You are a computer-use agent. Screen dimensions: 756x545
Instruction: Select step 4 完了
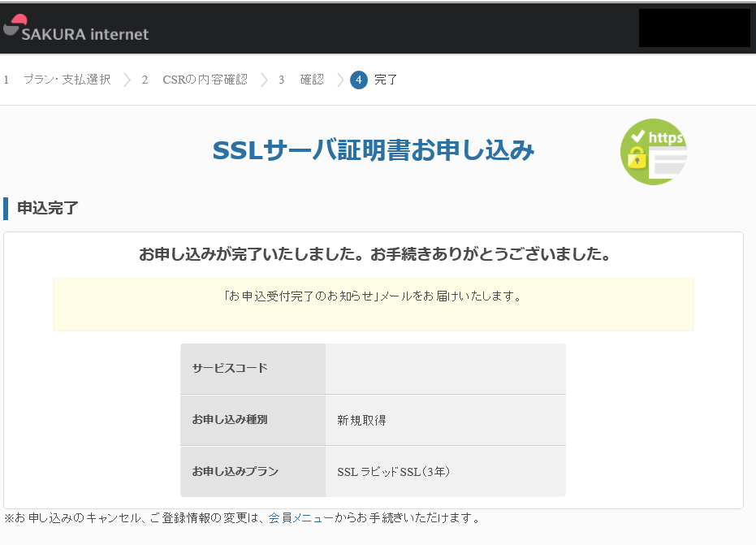(374, 80)
